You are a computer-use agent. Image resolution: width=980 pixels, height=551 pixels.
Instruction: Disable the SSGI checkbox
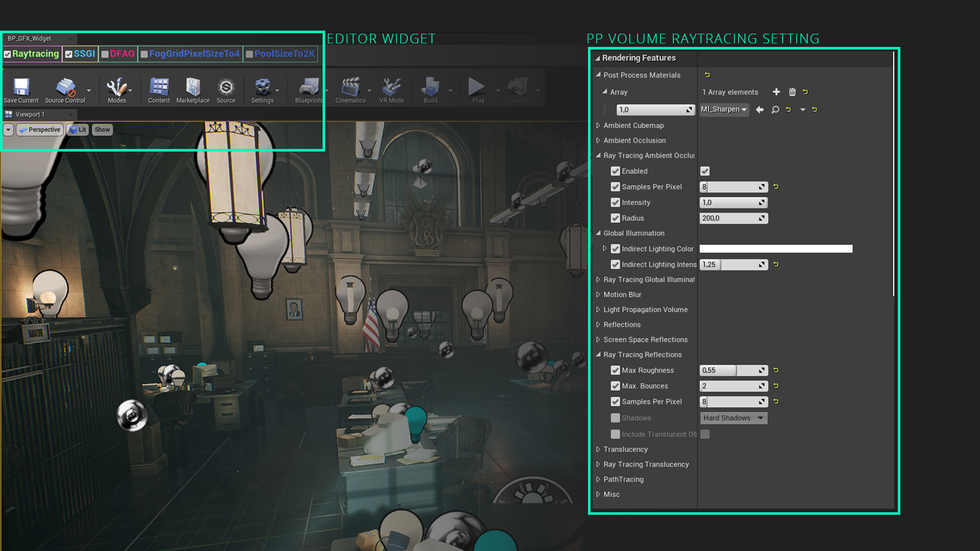point(68,54)
